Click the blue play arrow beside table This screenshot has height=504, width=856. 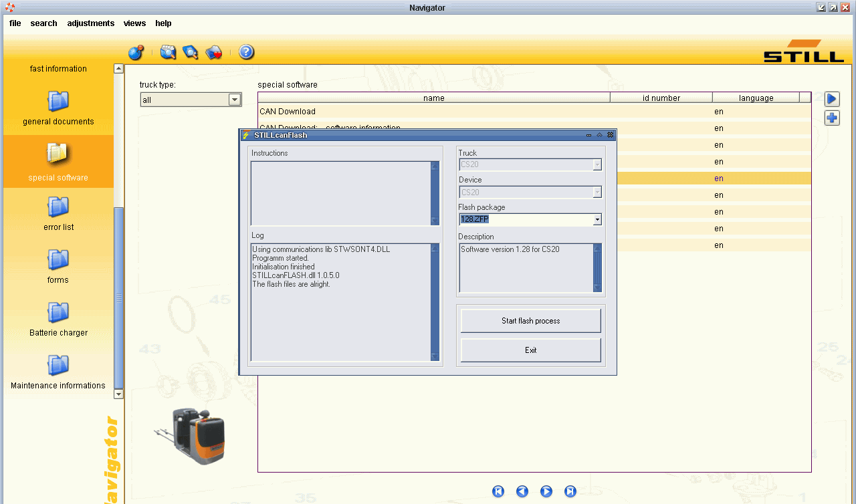(x=832, y=99)
